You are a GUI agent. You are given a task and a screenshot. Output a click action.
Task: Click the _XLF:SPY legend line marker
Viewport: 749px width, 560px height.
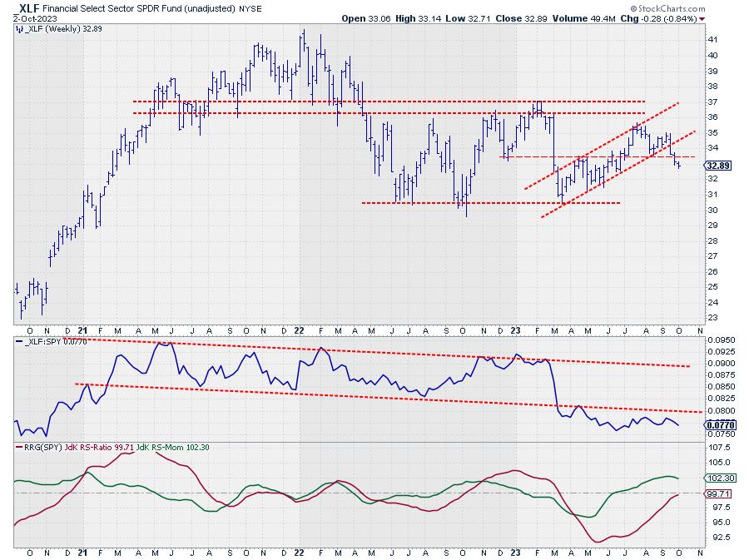[21, 343]
